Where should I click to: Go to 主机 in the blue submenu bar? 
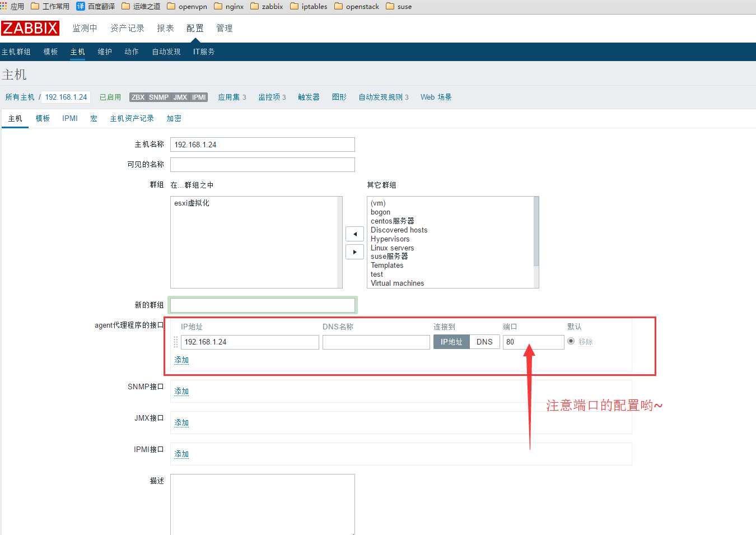point(77,52)
